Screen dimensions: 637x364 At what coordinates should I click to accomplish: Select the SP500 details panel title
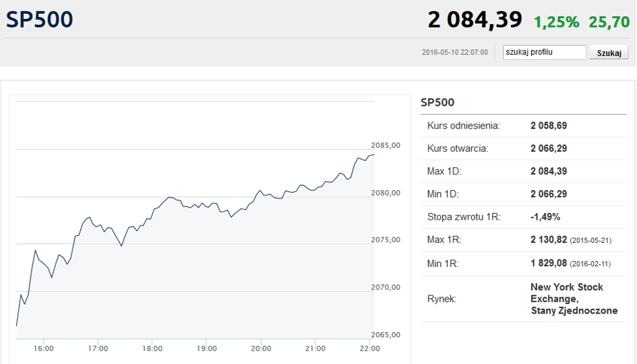[x=437, y=102]
